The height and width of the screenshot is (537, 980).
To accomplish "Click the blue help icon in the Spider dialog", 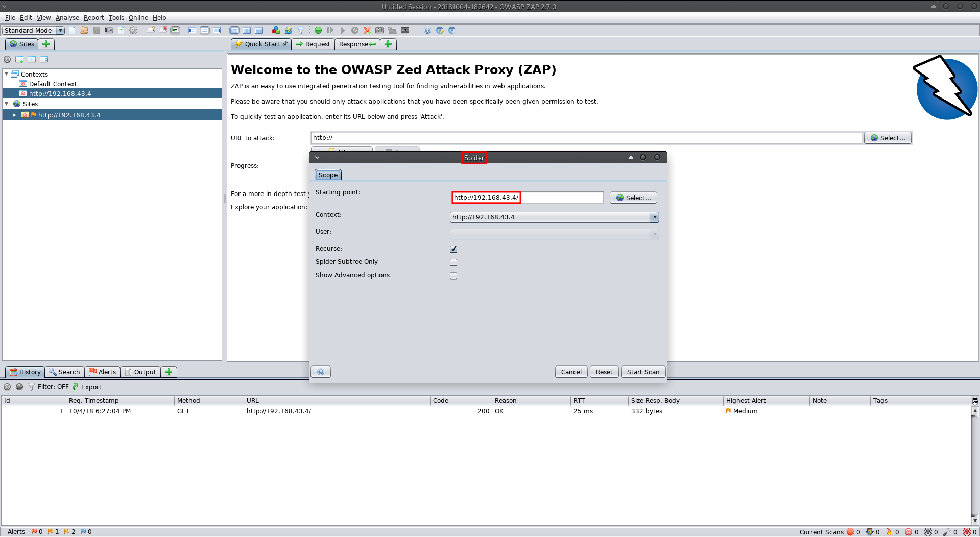I will pyautogui.click(x=321, y=372).
